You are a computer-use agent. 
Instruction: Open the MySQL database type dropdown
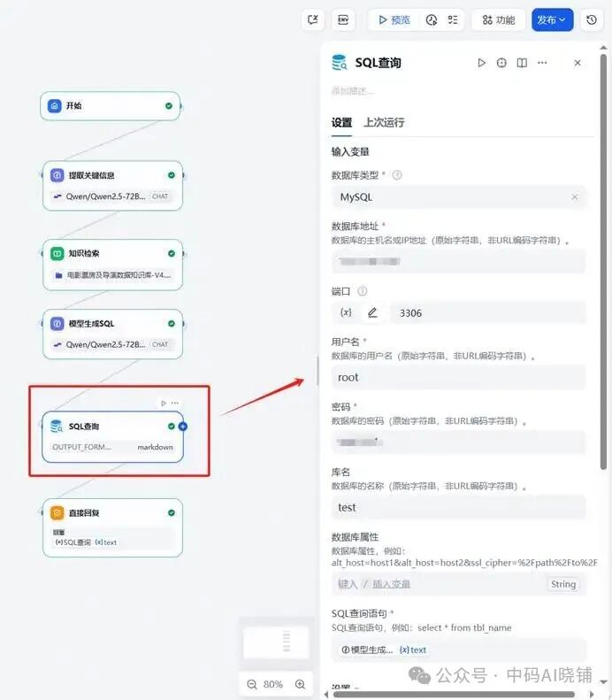click(458, 196)
